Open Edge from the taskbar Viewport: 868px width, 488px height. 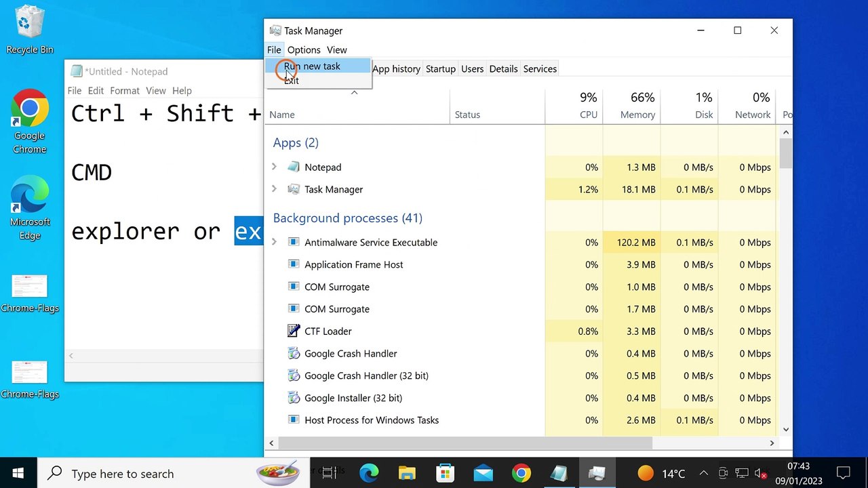[x=369, y=473]
